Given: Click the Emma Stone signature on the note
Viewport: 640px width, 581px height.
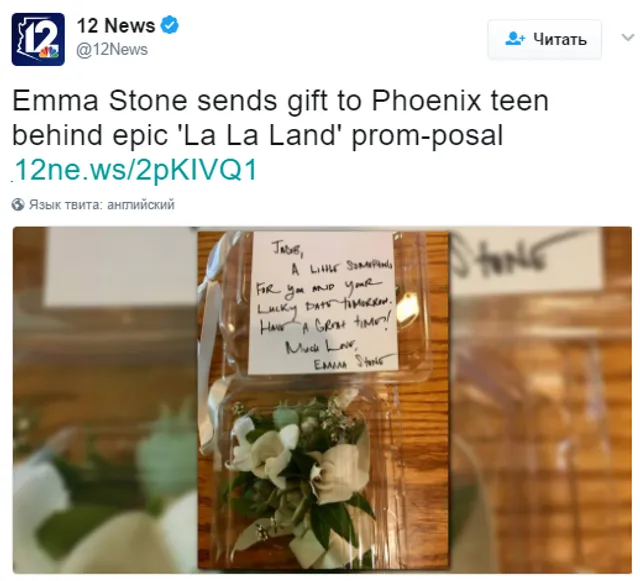Looking at the screenshot, I should [x=349, y=362].
